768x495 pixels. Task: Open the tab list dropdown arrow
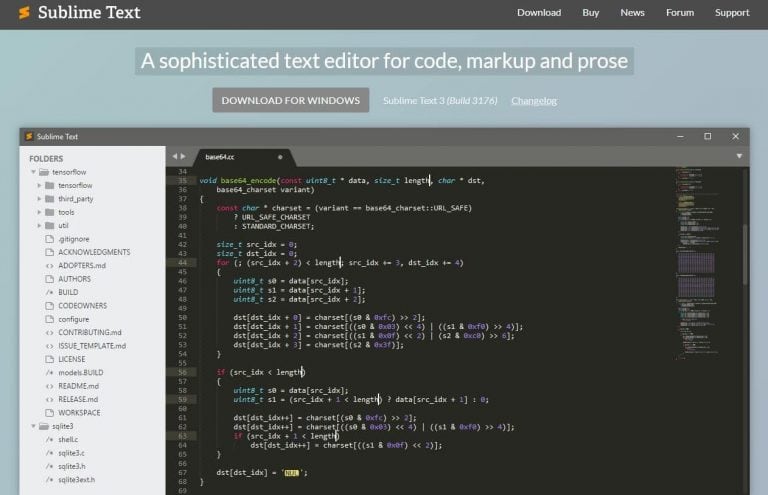pyautogui.click(x=739, y=156)
